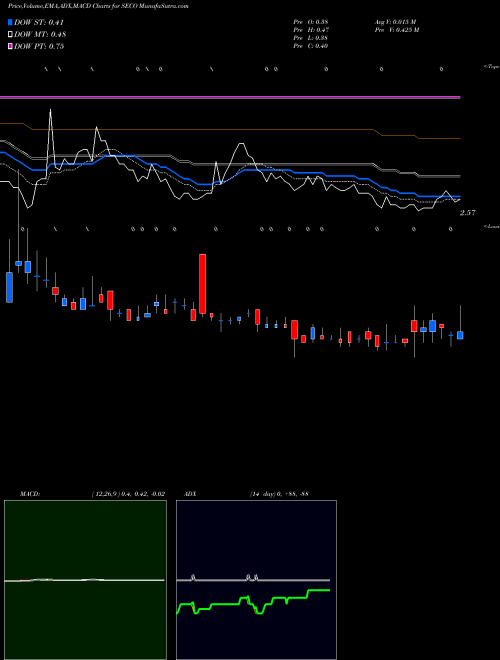Screen dimensions: 500x660
Task: Select the 'DOW MT: 0.48' label
Action: (x=40, y=35)
